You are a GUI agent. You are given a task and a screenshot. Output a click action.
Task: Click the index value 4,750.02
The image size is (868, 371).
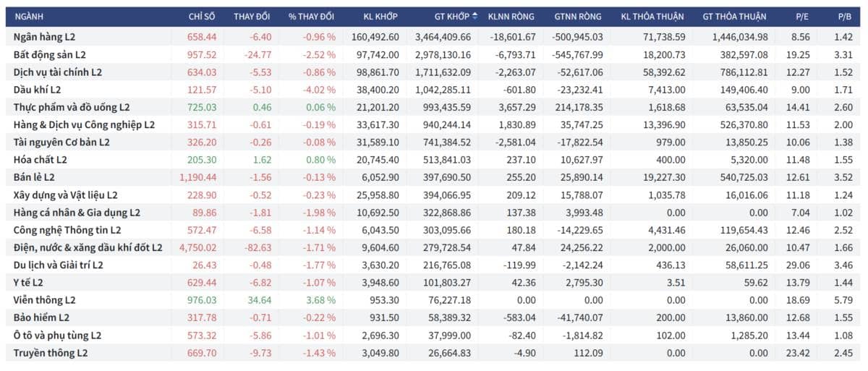tap(199, 247)
